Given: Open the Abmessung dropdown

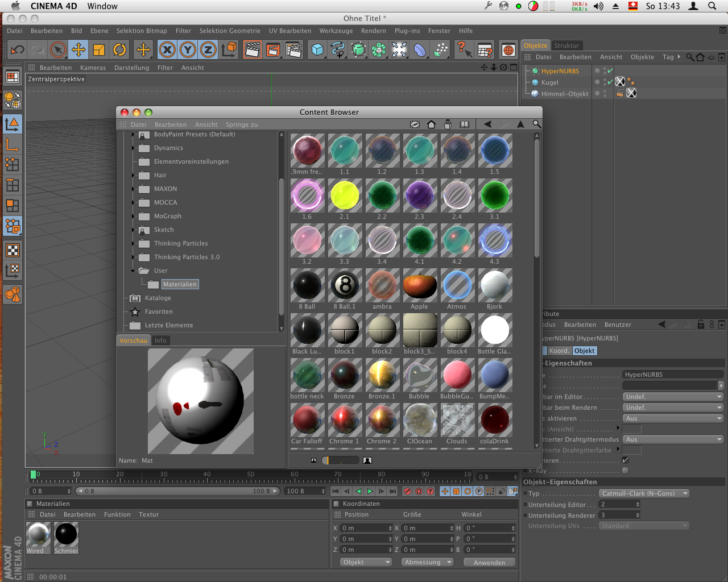Looking at the screenshot, I should coord(427,562).
